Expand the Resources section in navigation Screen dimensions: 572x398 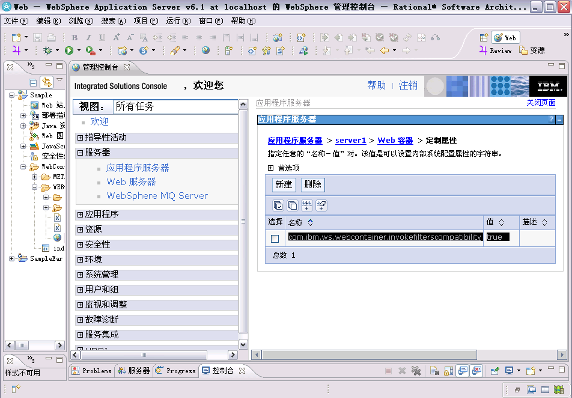tap(80, 230)
